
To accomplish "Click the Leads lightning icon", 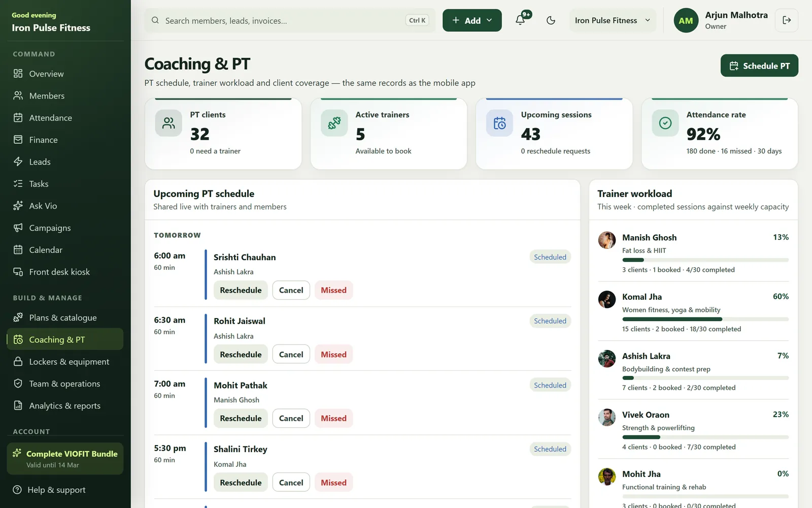I will tap(18, 162).
